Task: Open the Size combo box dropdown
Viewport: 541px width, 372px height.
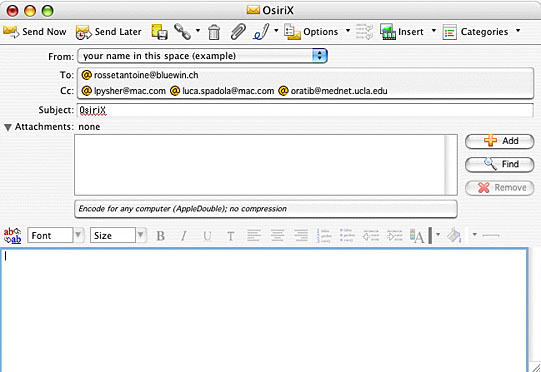Action: pyautogui.click(x=141, y=235)
